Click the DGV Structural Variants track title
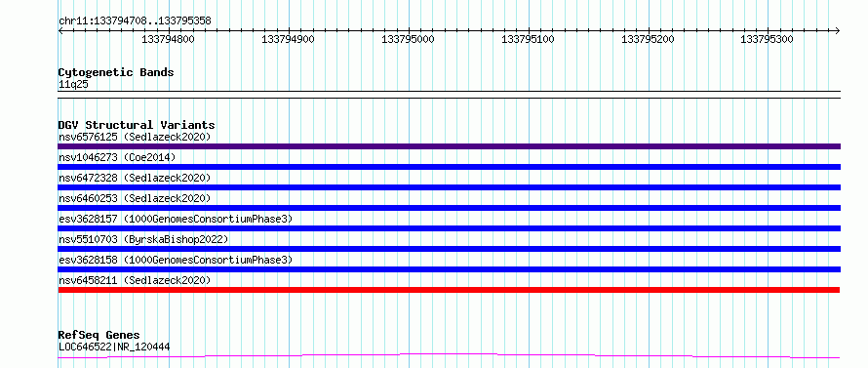This screenshot has width=868, height=368. (137, 125)
